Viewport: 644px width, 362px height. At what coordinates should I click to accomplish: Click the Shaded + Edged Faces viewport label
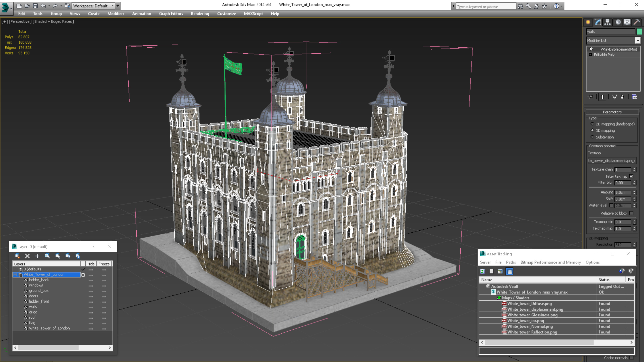pyautogui.click(x=53, y=21)
